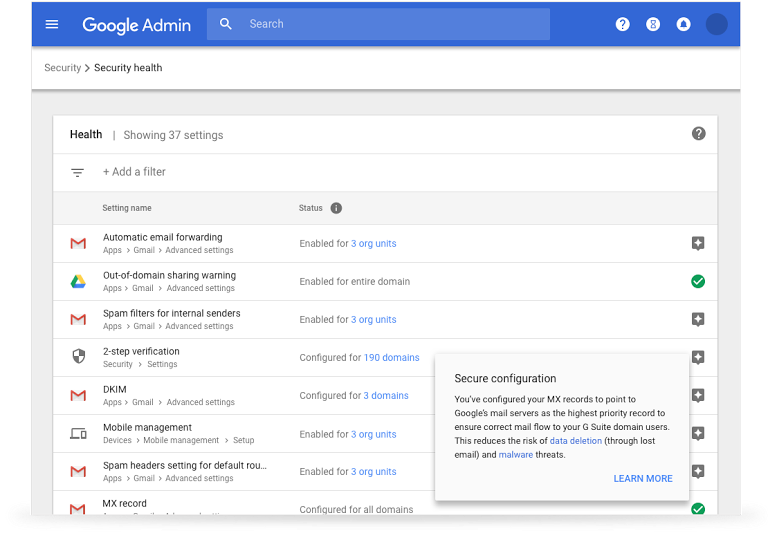Open 3 domains link for DKIM
The image size is (768, 542).
386,396
